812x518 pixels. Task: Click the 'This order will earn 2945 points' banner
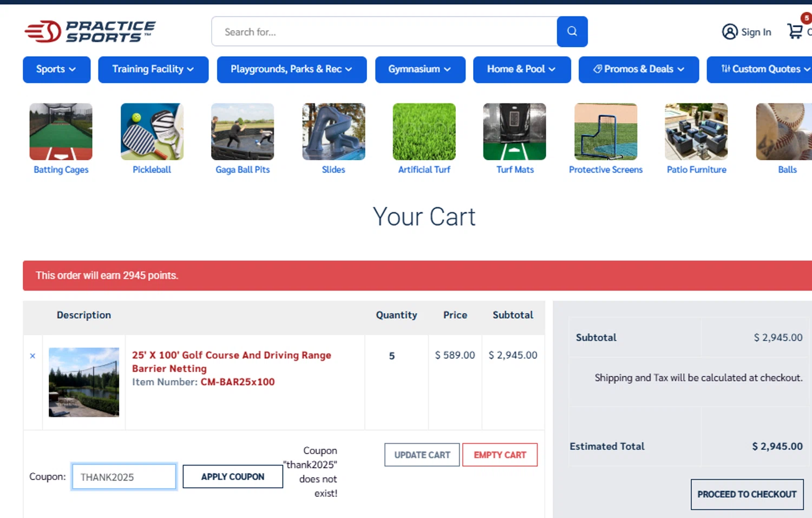[417, 276]
